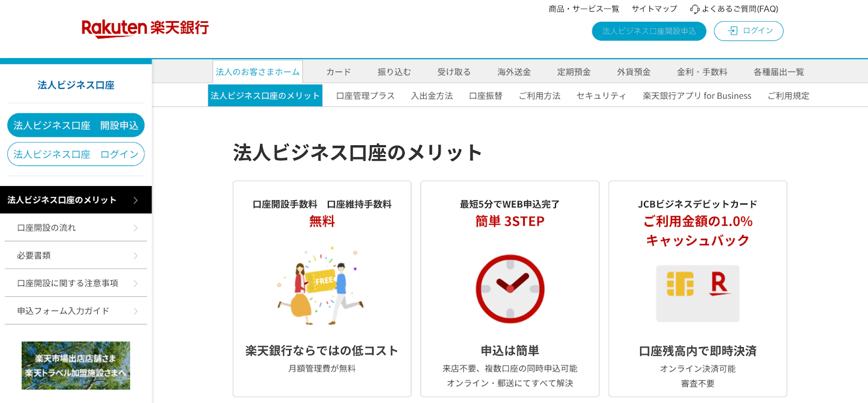Image resolution: width=868 pixels, height=403 pixels.
Task: Click the login door icon in ログイン button
Action: (732, 31)
